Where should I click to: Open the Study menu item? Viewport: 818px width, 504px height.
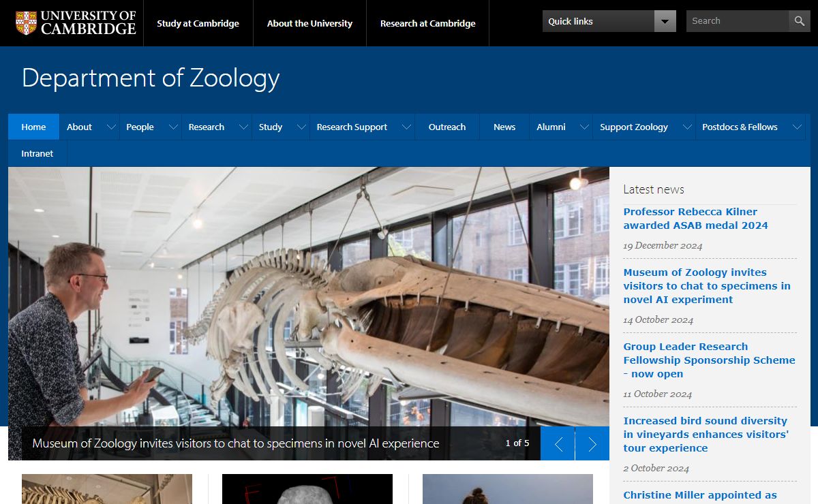click(271, 127)
